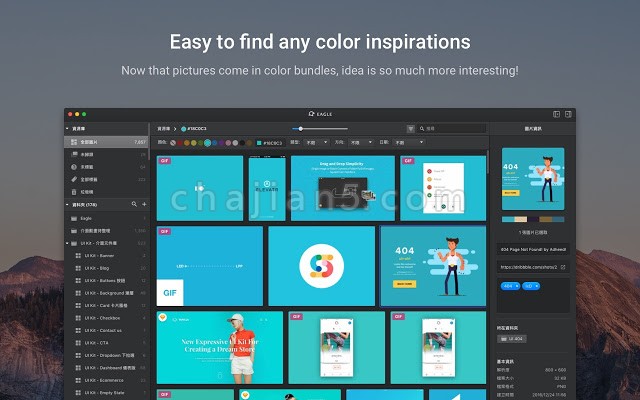
Task: Add new folder with plus icon
Action: point(144,204)
